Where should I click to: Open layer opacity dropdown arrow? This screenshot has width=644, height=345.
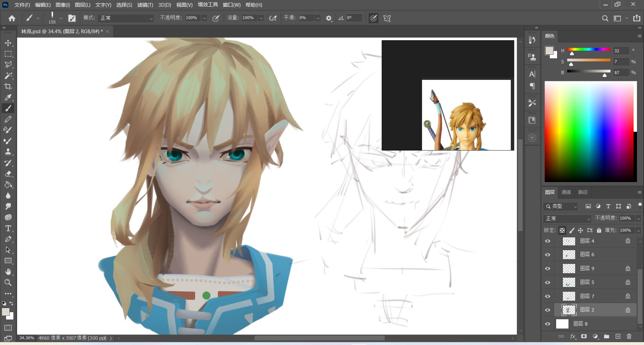tap(638, 218)
